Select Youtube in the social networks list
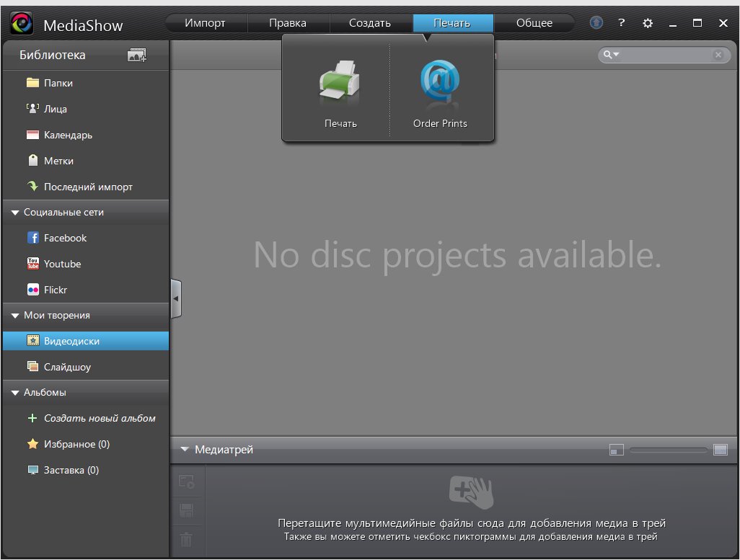Screen dimensions: 740x560 click(x=62, y=264)
